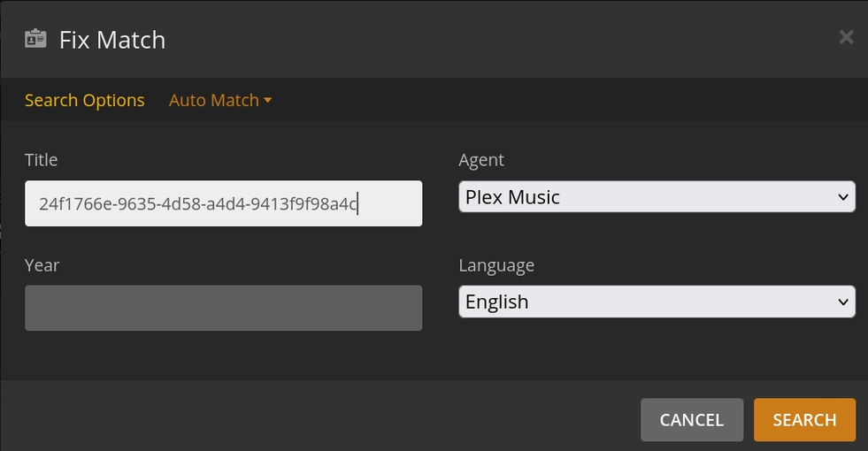Select the "English" text in Language box
The width and height of the screenshot is (868, 451).
pos(496,302)
